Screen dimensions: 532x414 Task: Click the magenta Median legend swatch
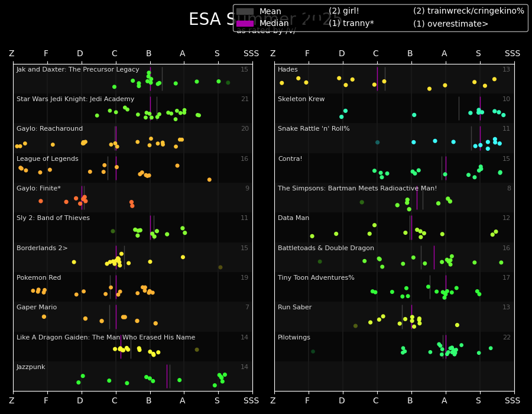tap(245, 24)
